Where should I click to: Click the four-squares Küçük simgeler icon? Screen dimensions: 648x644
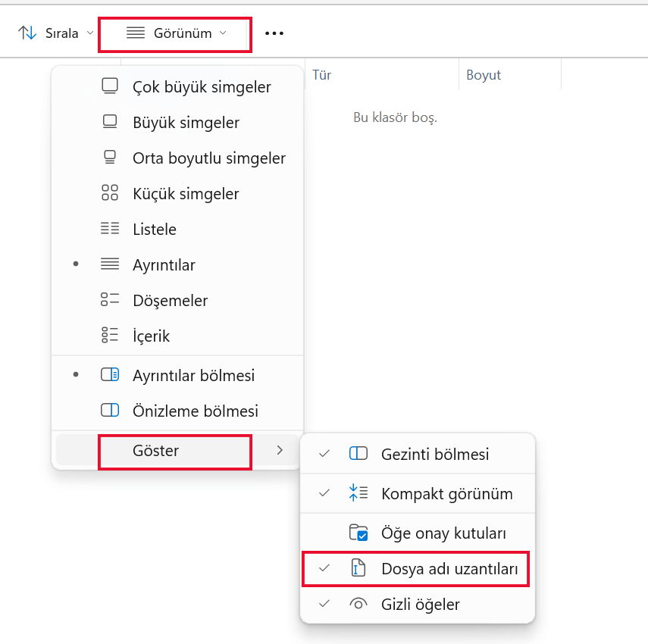click(110, 193)
